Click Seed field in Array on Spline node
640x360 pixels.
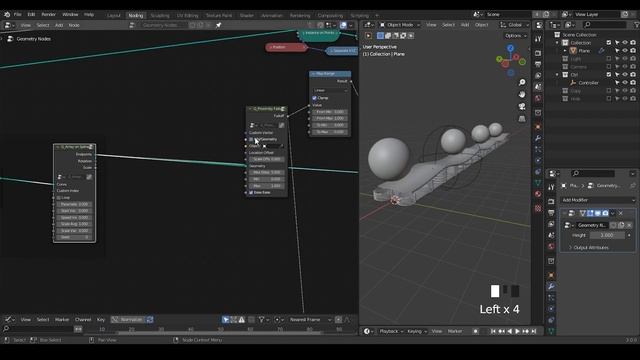point(74,238)
